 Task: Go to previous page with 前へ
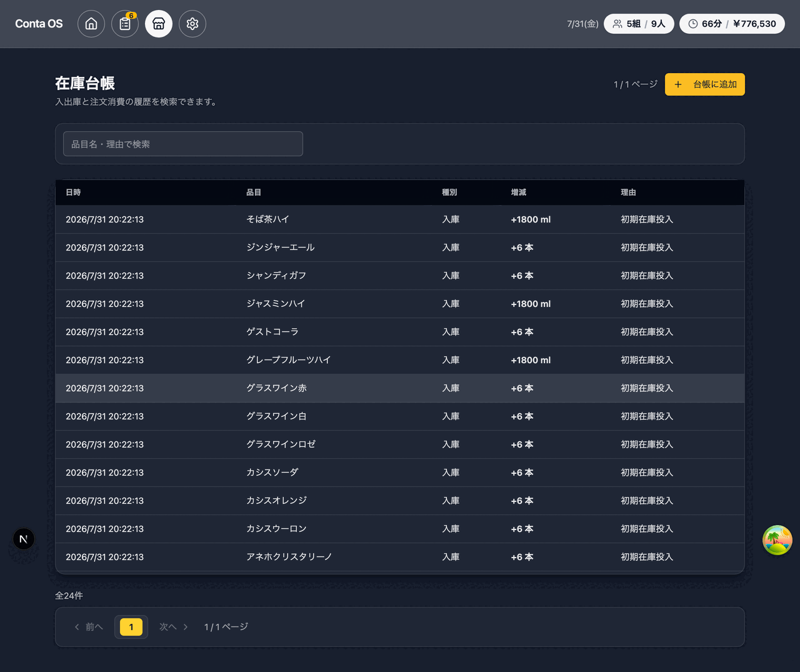pos(89,627)
